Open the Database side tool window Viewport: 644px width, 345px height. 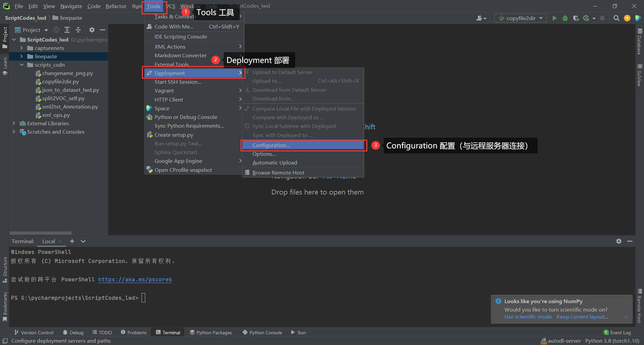tap(640, 41)
